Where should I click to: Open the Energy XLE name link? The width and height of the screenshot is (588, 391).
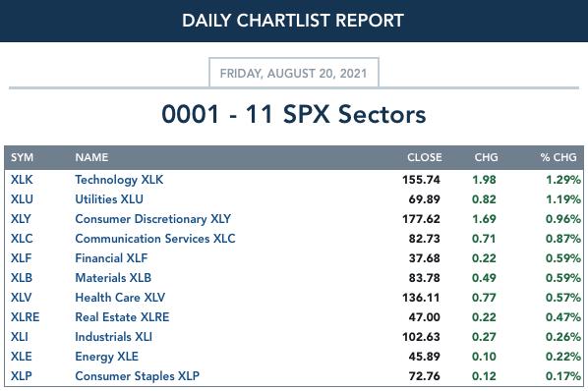(107, 357)
